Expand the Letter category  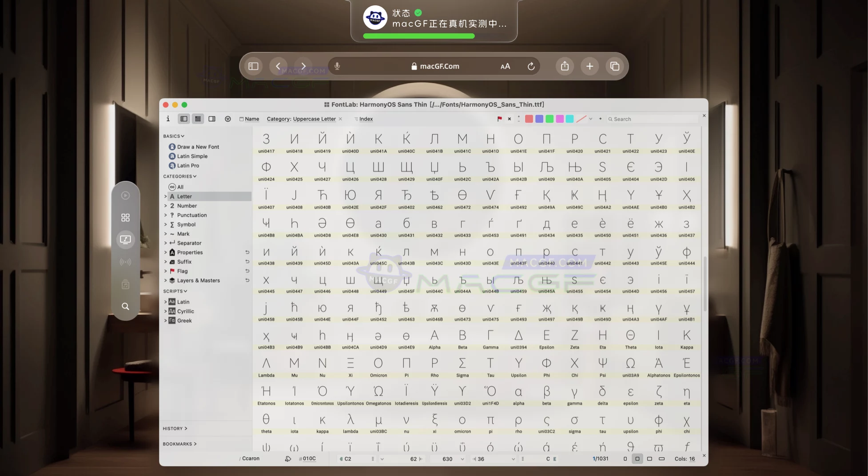tap(165, 196)
